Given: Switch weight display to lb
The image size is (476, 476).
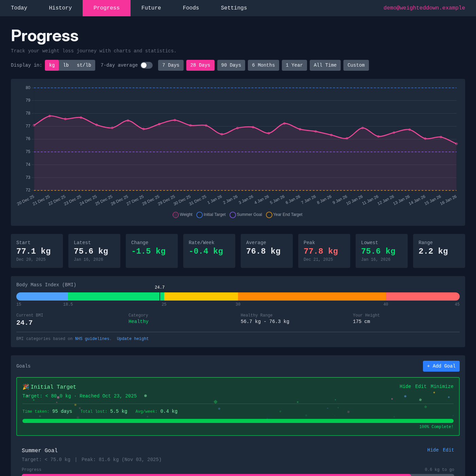Looking at the screenshot, I should 66,65.
